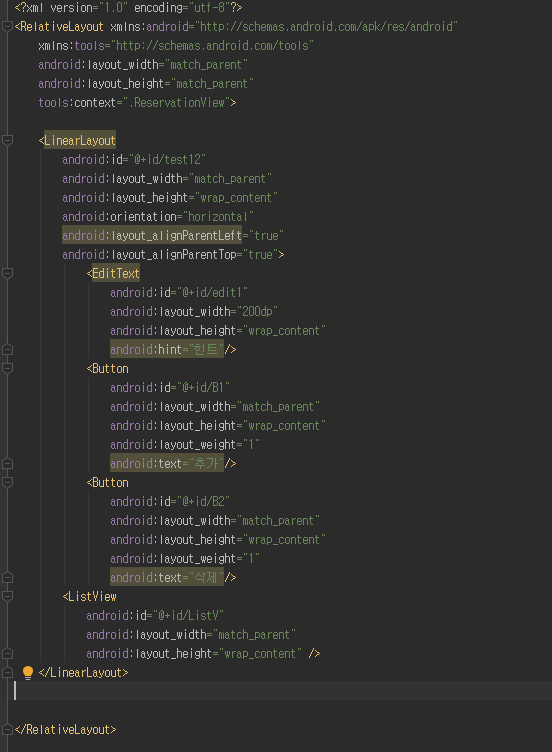Click the @+id/ListV id value
The width and height of the screenshot is (552, 752).
tap(188, 615)
